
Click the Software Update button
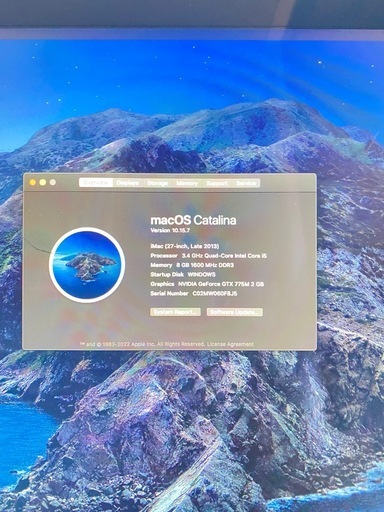(x=235, y=312)
